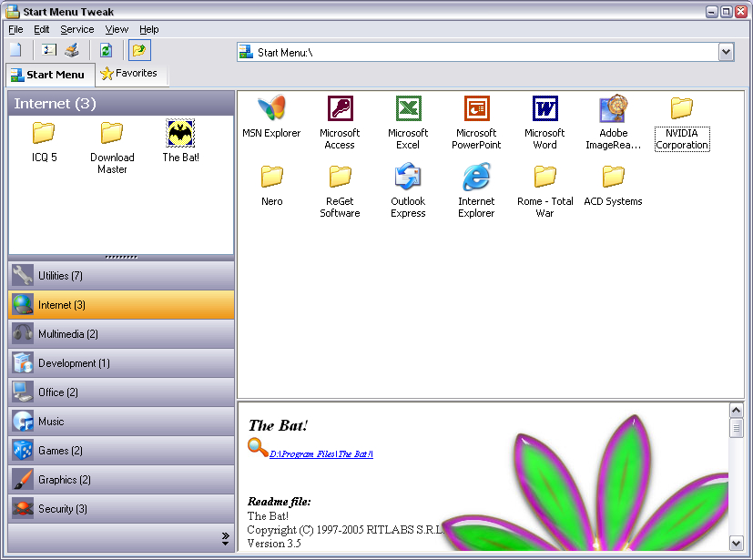Open the Music category

tap(121, 422)
